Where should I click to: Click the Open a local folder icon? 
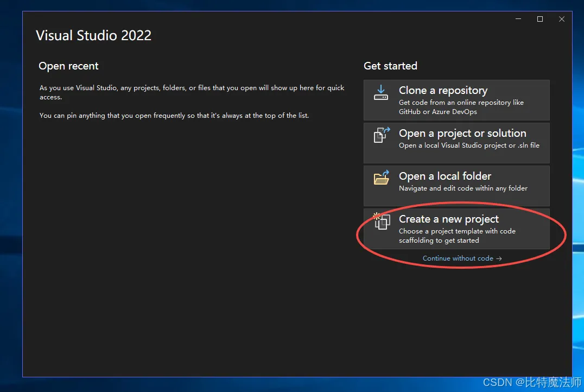(382, 178)
